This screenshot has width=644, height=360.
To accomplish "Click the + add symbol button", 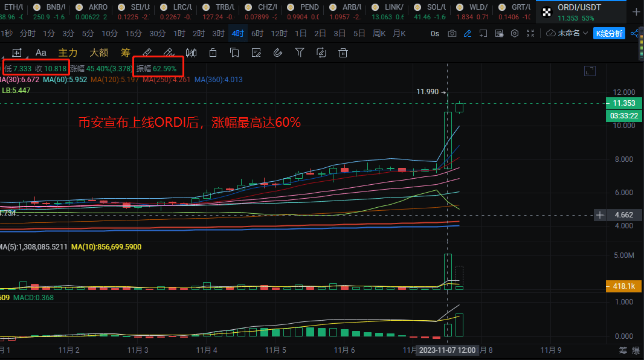I will 636,11.
